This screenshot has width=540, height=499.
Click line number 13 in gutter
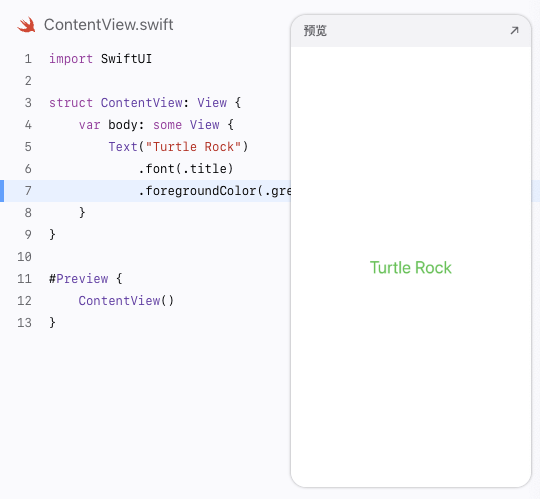pos(24,323)
